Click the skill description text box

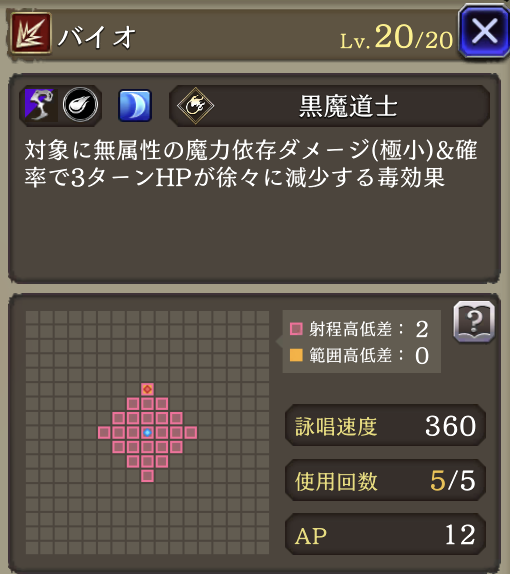254,178
